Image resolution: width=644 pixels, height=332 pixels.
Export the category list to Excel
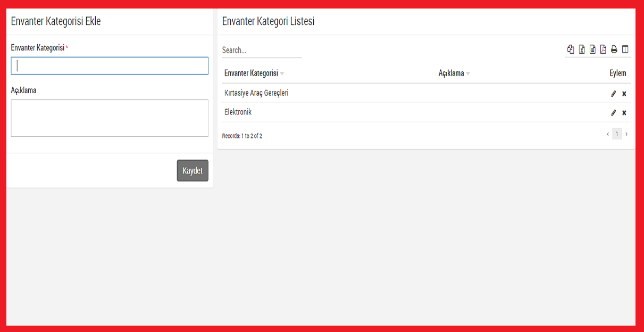click(582, 49)
